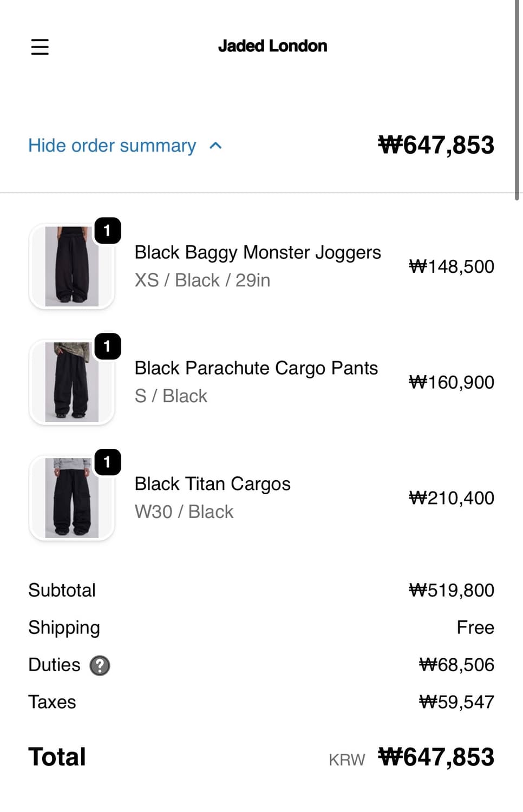Screen dimensions: 523x812
Task: Click the Duties help question mark icon
Action: pos(100,665)
